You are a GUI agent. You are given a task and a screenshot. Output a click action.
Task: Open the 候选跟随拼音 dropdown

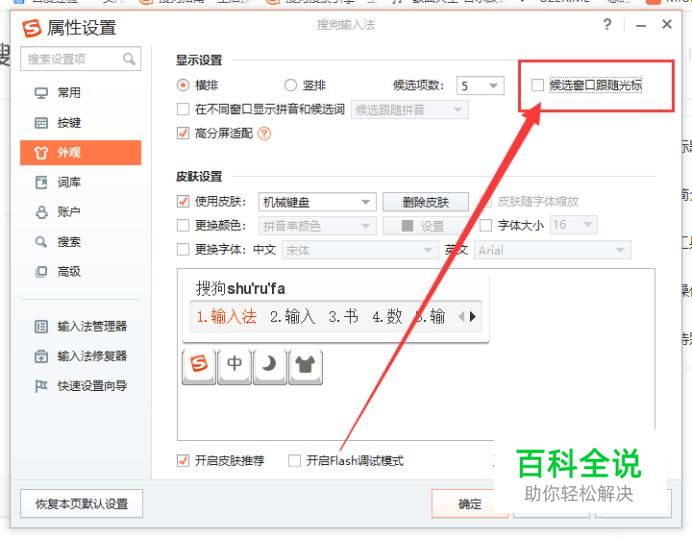pyautogui.click(x=410, y=109)
